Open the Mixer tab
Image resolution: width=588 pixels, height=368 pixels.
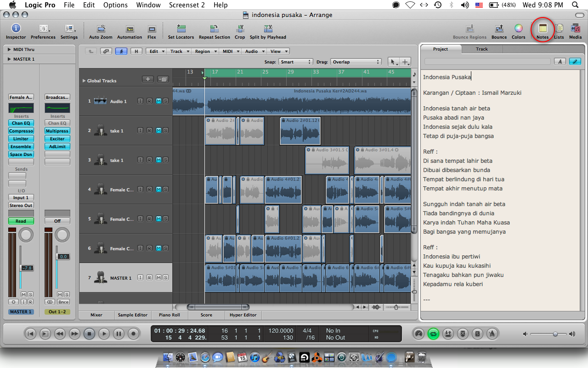(x=96, y=315)
